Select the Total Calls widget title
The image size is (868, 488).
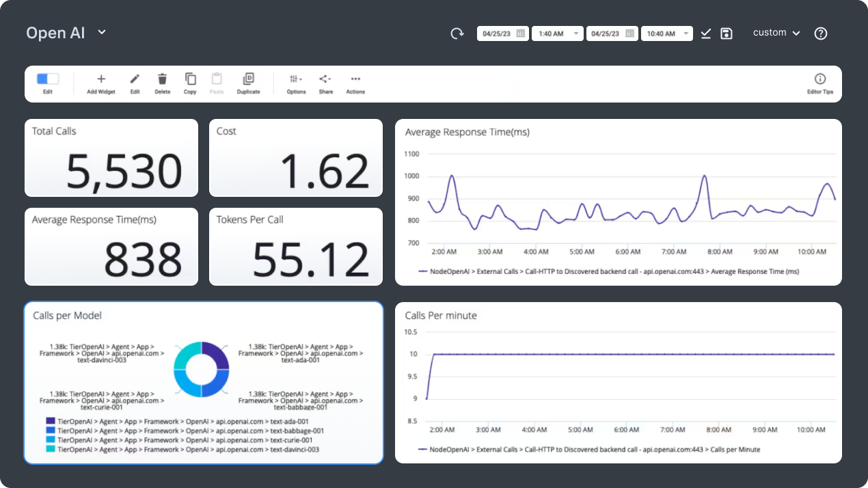(x=54, y=131)
